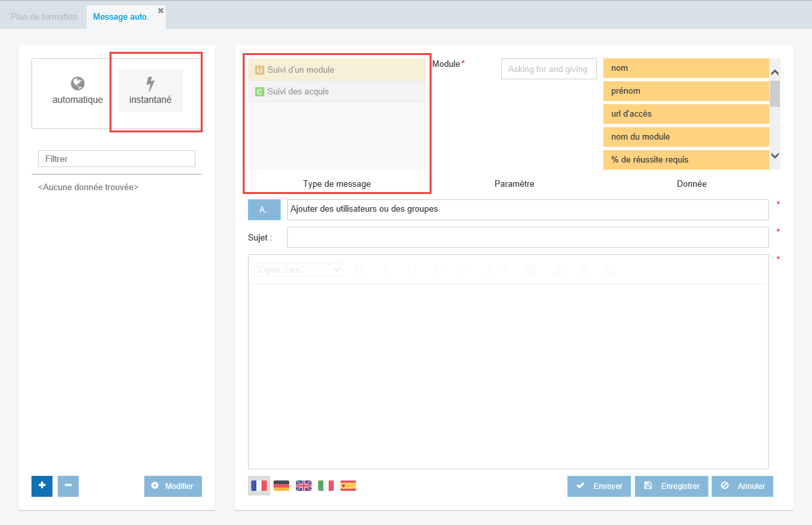
Task: Open the Plan de formation tab
Action: click(44, 16)
